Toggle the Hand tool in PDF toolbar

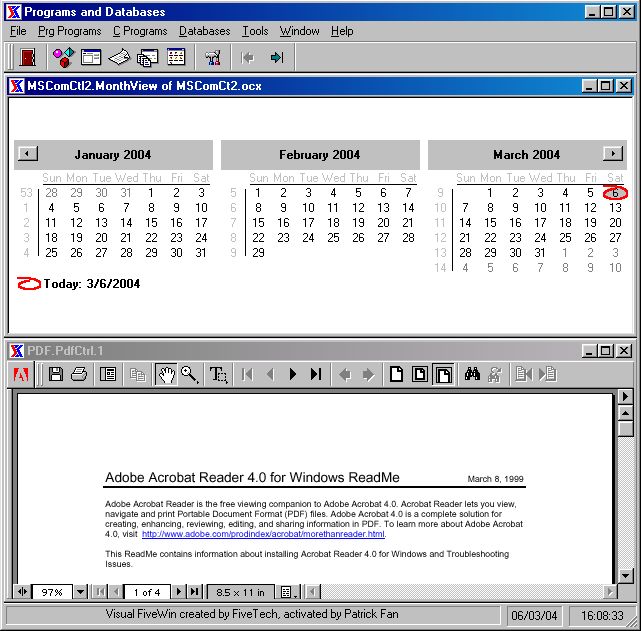click(165, 374)
